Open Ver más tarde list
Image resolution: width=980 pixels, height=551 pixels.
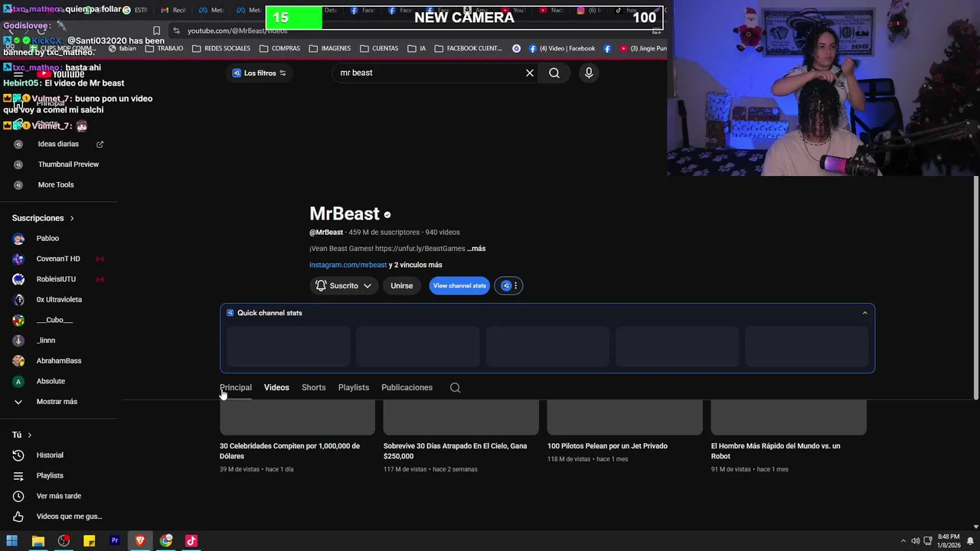pyautogui.click(x=58, y=496)
